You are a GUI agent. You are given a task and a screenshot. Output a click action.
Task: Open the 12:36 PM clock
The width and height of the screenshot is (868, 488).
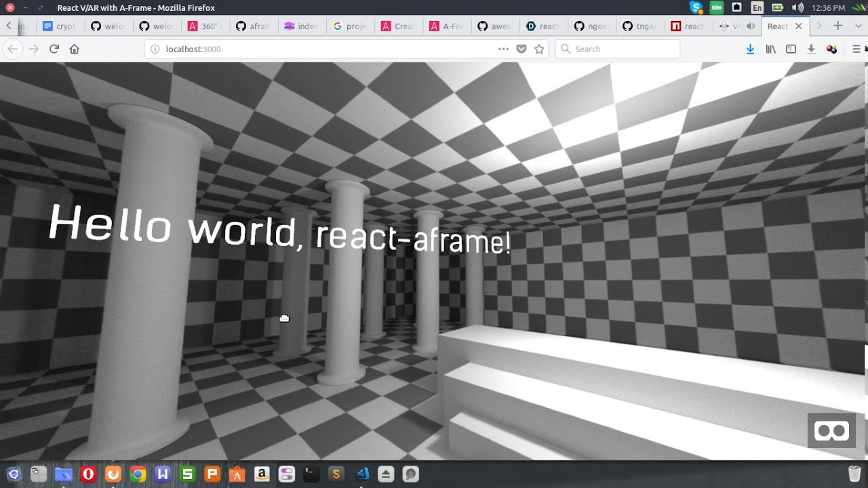tap(828, 7)
